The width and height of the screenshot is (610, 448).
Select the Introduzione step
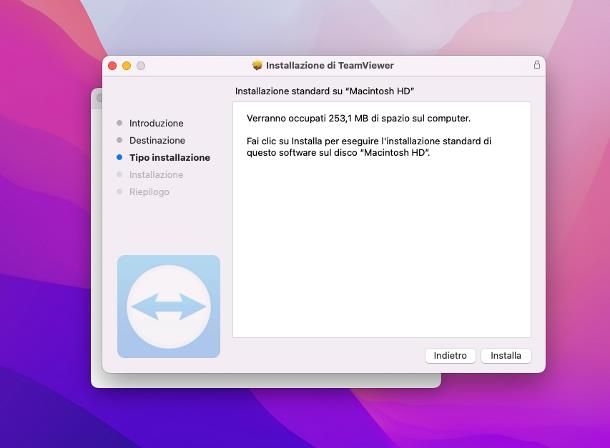[x=156, y=123]
